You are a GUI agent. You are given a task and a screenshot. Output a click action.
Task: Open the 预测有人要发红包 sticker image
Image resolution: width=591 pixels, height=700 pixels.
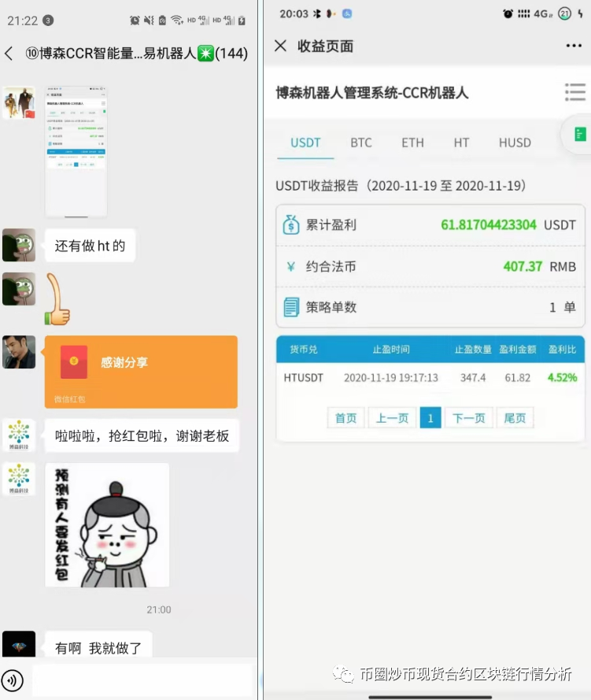click(107, 525)
